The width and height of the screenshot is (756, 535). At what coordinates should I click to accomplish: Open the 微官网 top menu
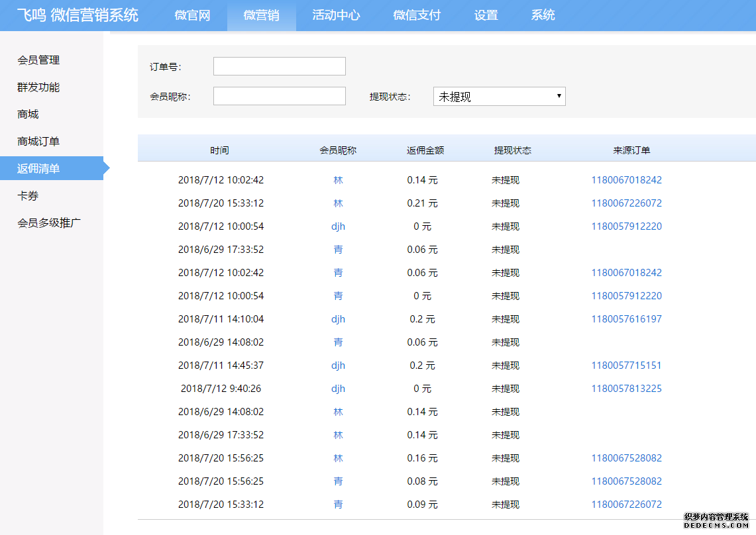click(x=192, y=15)
